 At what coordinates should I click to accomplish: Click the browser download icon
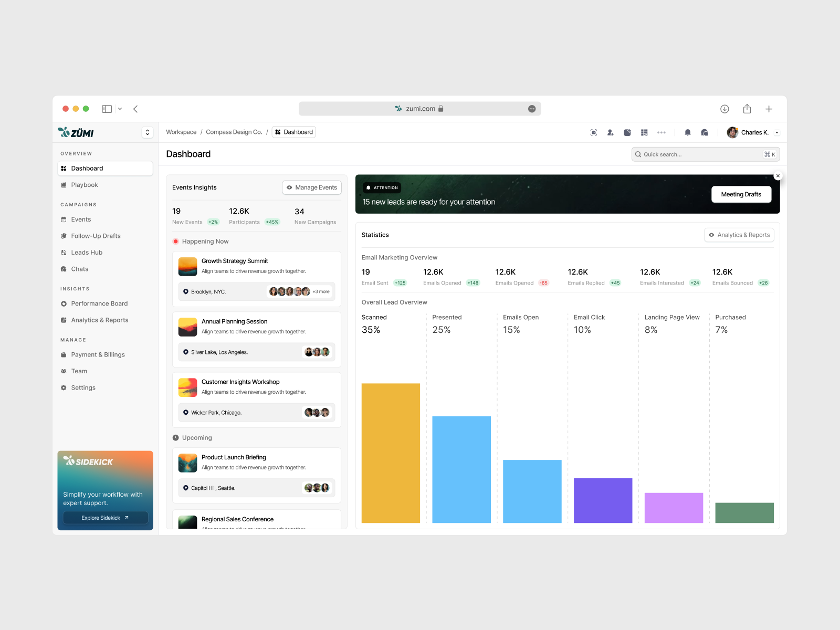[724, 109]
